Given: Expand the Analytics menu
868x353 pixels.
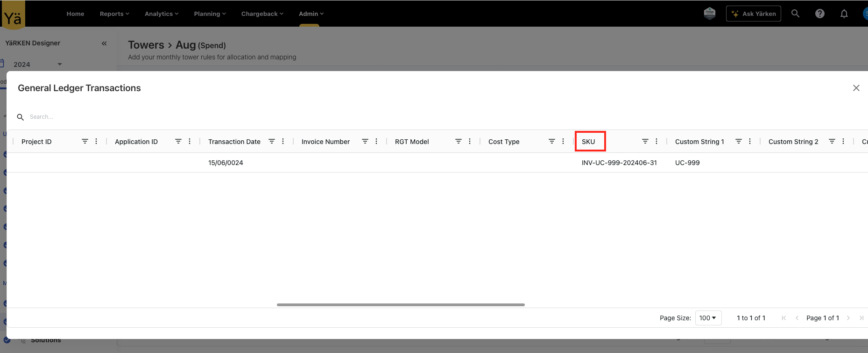Looking at the screenshot, I should coord(162,14).
